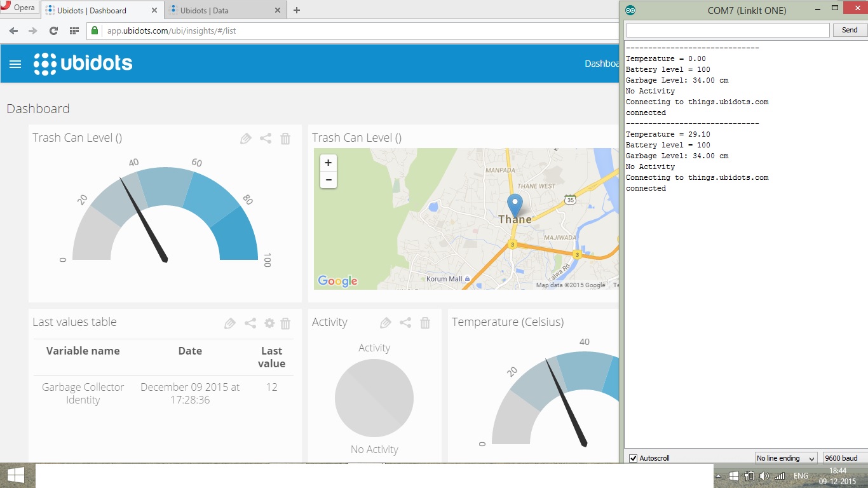The image size is (868, 488).
Task: Click the 'Last value' column header
Action: tap(272, 357)
